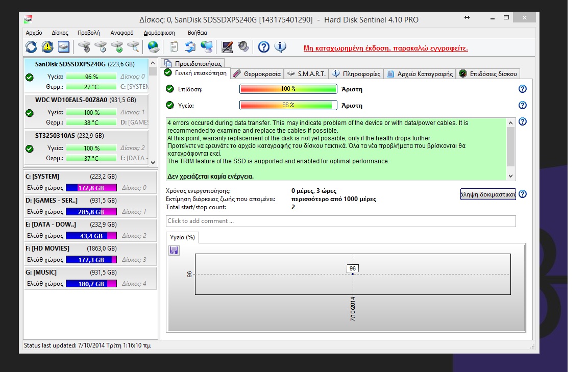588x372 pixels.
Task: Click the speaker sound toolbar icon
Action: (x=243, y=47)
